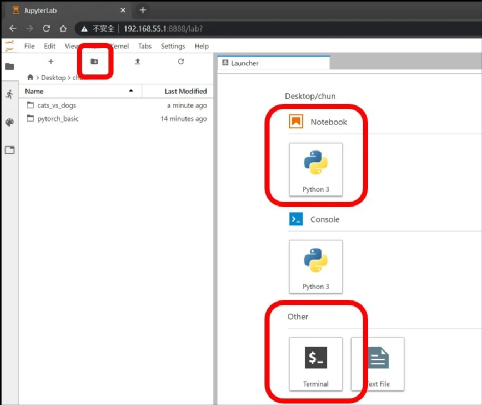This screenshot has width=482, height=405.
Task: Open the Edit menu
Action: [50, 46]
